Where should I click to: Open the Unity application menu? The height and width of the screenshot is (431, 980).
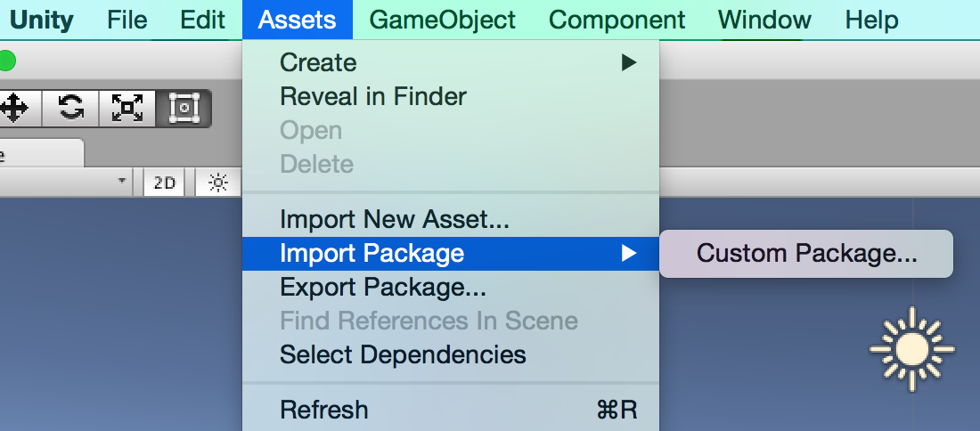tap(41, 20)
